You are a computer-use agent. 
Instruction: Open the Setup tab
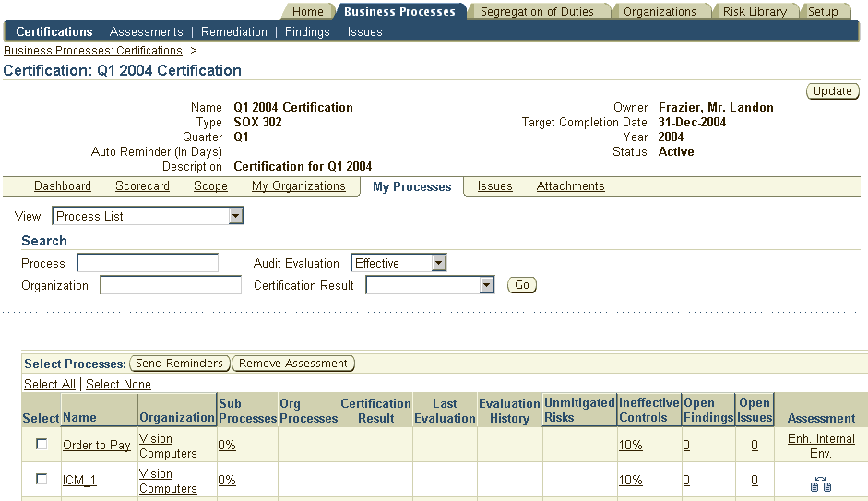(823, 12)
